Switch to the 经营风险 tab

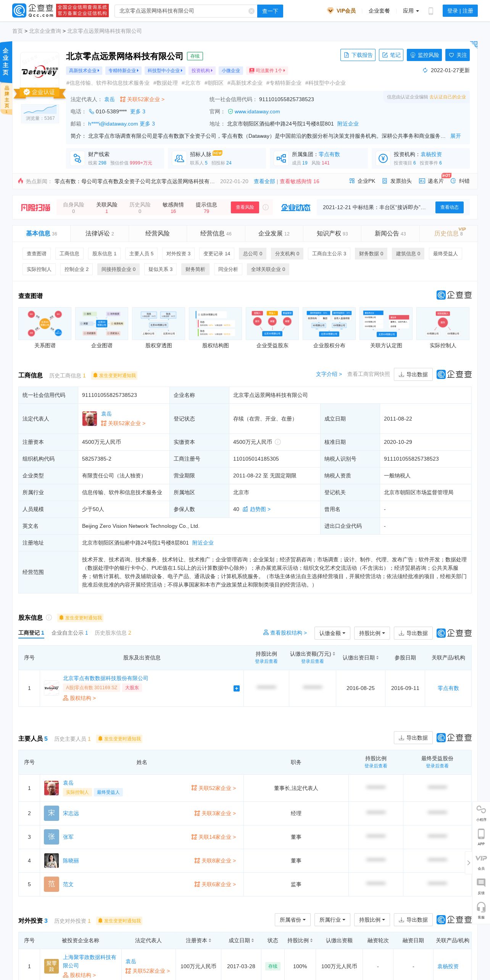(158, 234)
